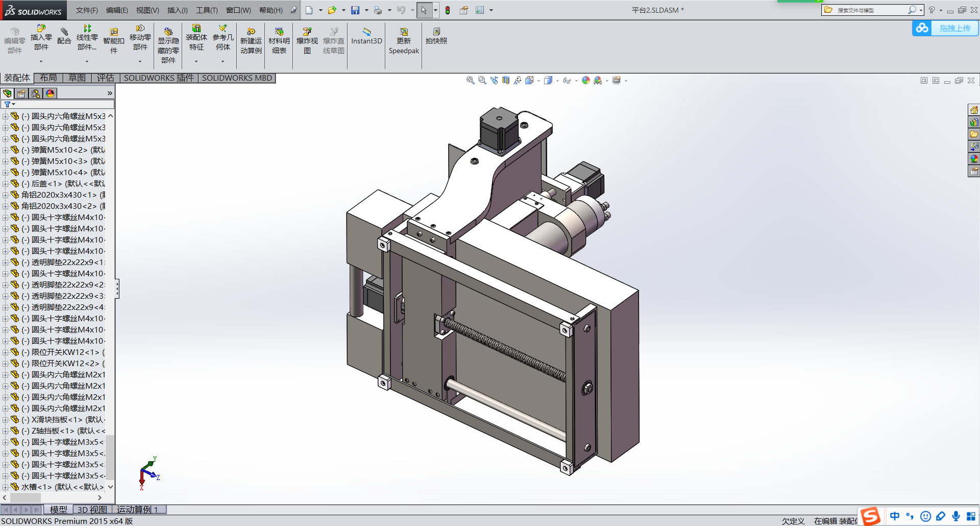
Task: Open the Linear Component Pattern (线性零部件) tool
Action: tap(87, 37)
